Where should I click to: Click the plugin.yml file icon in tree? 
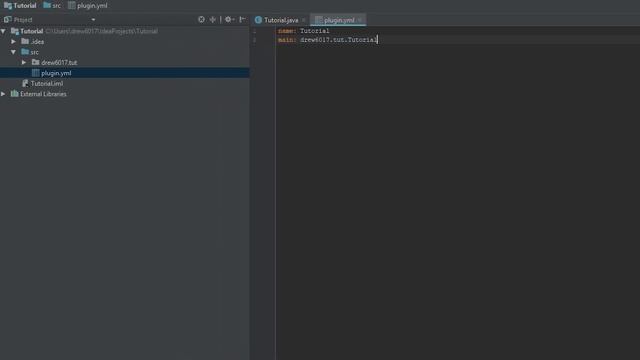[x=36, y=73]
